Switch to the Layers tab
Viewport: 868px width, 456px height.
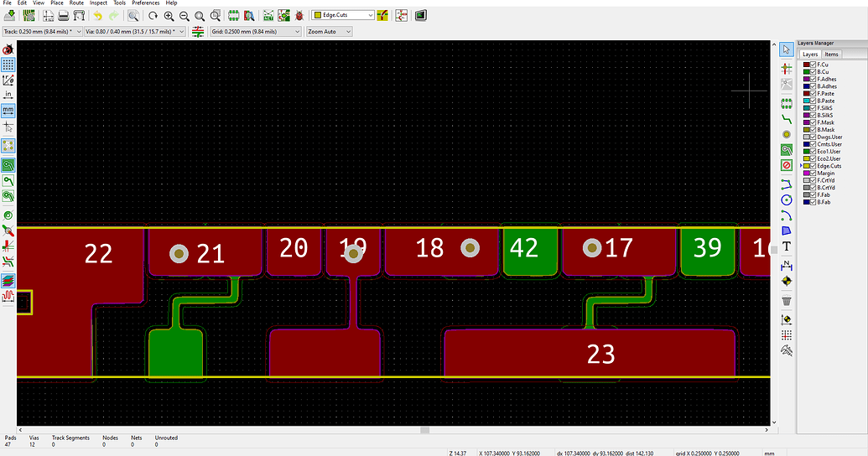(x=810, y=54)
